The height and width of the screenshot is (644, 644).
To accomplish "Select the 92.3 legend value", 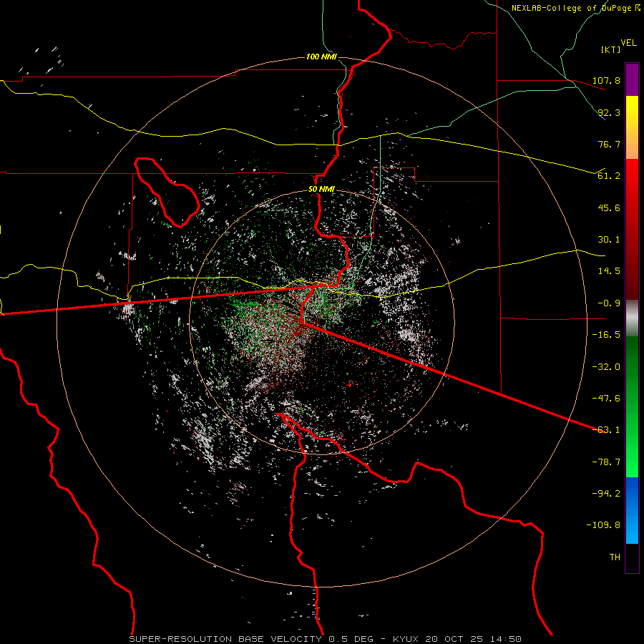I will click(609, 112).
